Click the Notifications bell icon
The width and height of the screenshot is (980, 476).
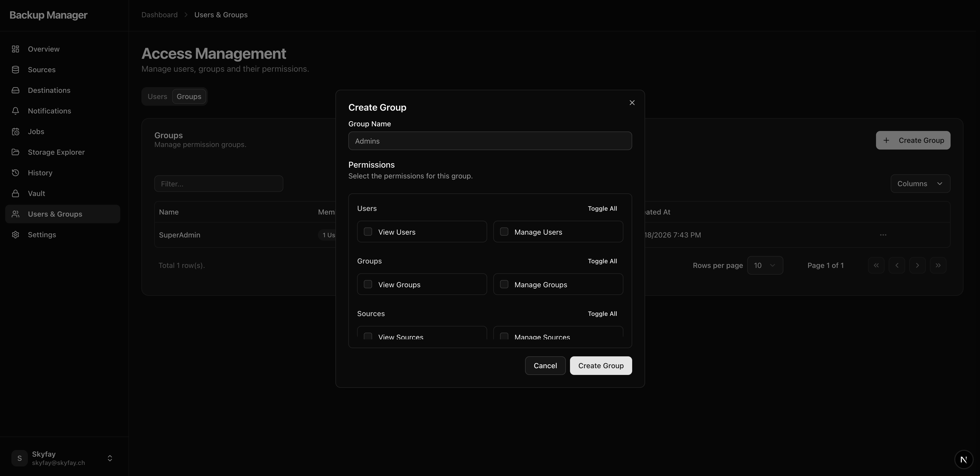[15, 111]
